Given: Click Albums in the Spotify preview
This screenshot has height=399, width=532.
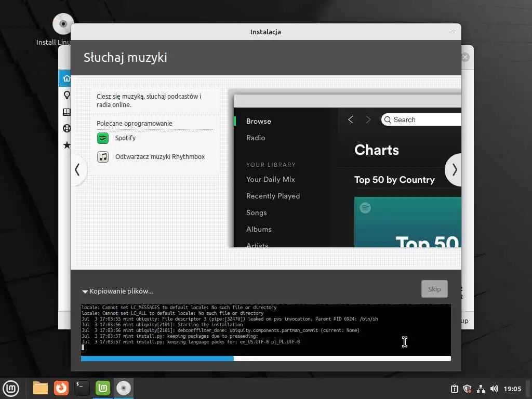Looking at the screenshot, I should [259, 229].
